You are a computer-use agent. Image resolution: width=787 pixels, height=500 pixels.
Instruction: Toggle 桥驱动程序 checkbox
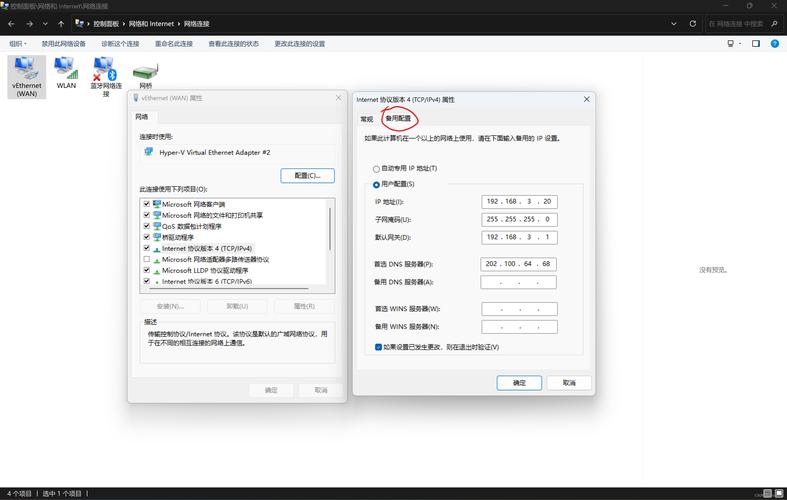click(x=147, y=237)
